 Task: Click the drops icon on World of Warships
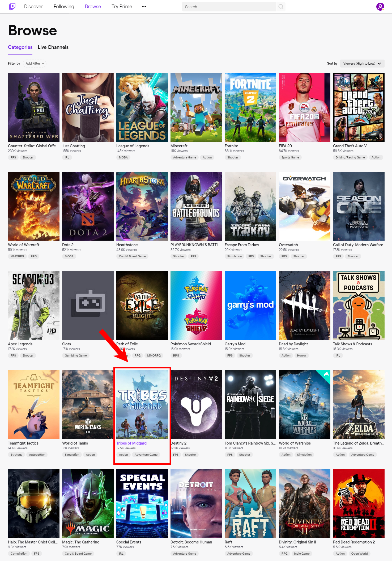[x=326, y=374]
